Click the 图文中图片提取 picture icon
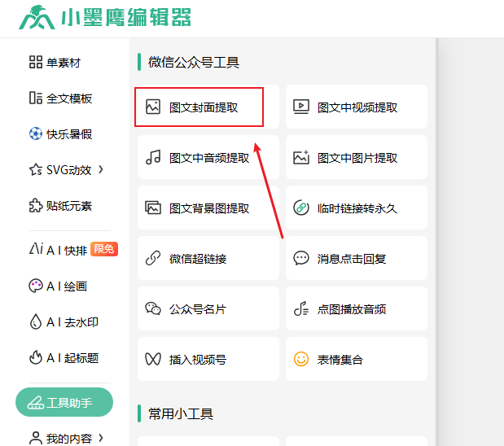The height and width of the screenshot is (446, 504). pos(300,157)
